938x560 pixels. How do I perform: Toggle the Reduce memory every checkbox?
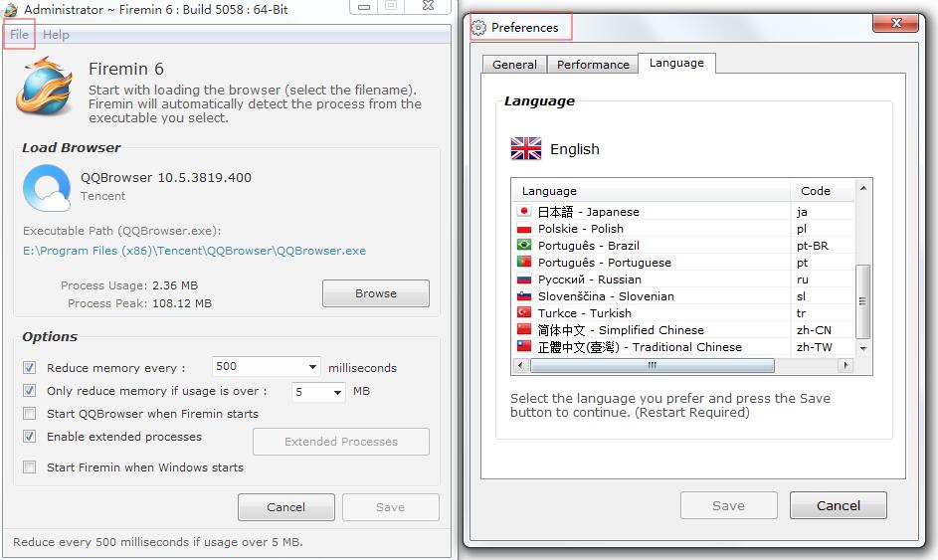(x=29, y=367)
